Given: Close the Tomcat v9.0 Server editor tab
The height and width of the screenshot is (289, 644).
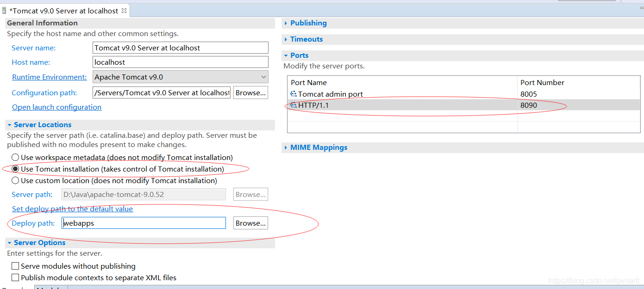Looking at the screenshot, I should coord(124,11).
